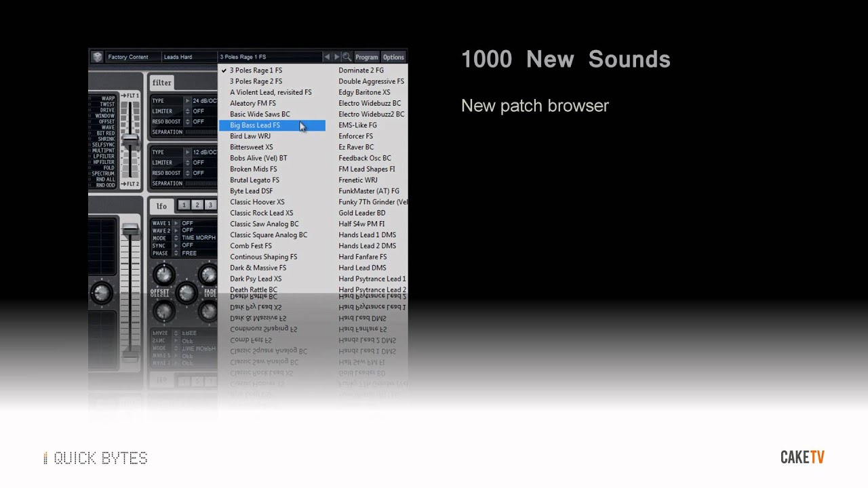
Task: Open the Options menu button
Action: (393, 57)
